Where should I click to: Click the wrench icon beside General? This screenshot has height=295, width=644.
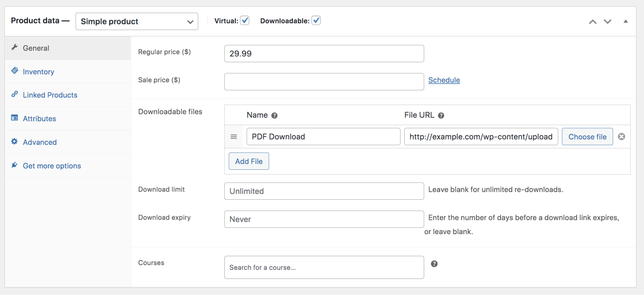click(x=14, y=47)
